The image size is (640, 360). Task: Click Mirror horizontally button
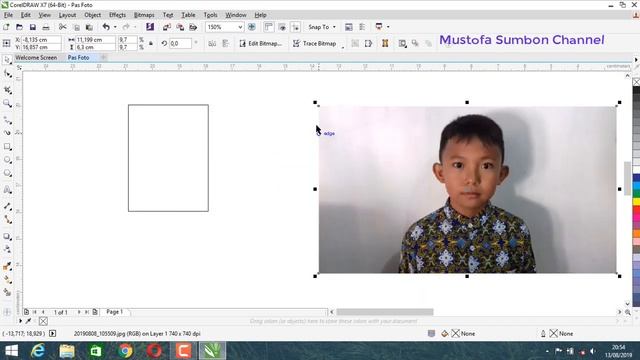coord(212,43)
